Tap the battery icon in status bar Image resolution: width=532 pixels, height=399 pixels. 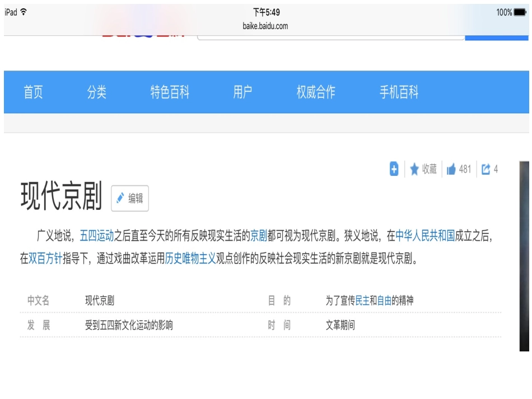pyautogui.click(x=520, y=12)
